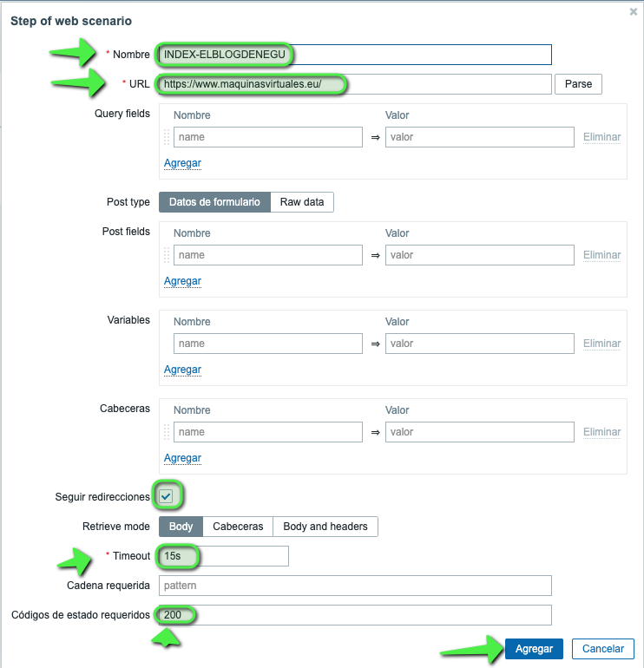Add a query field with Agregar link

(182, 163)
